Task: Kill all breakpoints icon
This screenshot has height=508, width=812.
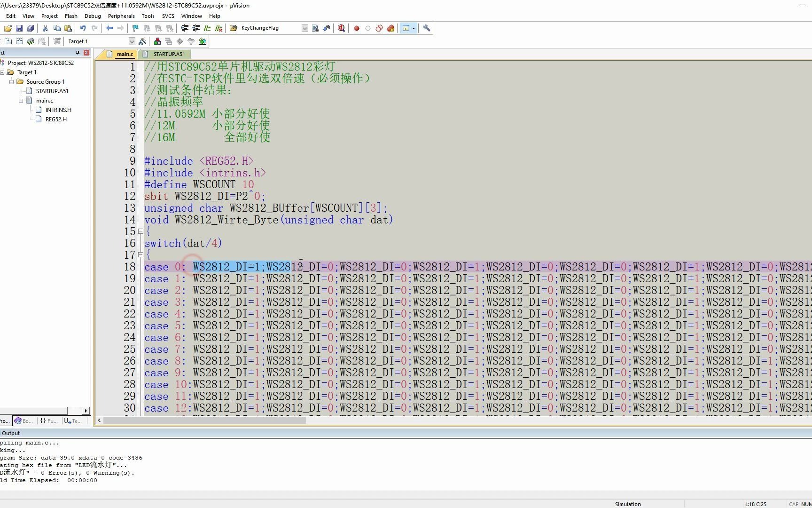Action: pos(390,28)
